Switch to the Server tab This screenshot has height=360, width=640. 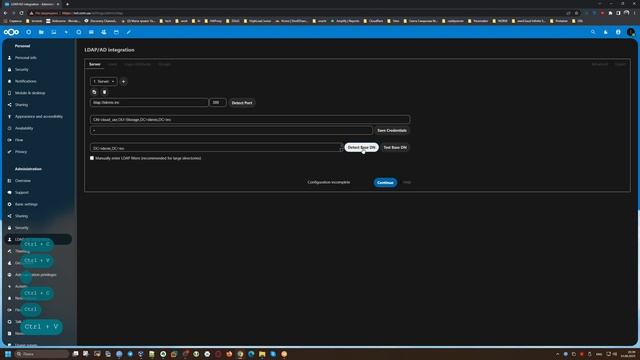[x=95, y=64]
